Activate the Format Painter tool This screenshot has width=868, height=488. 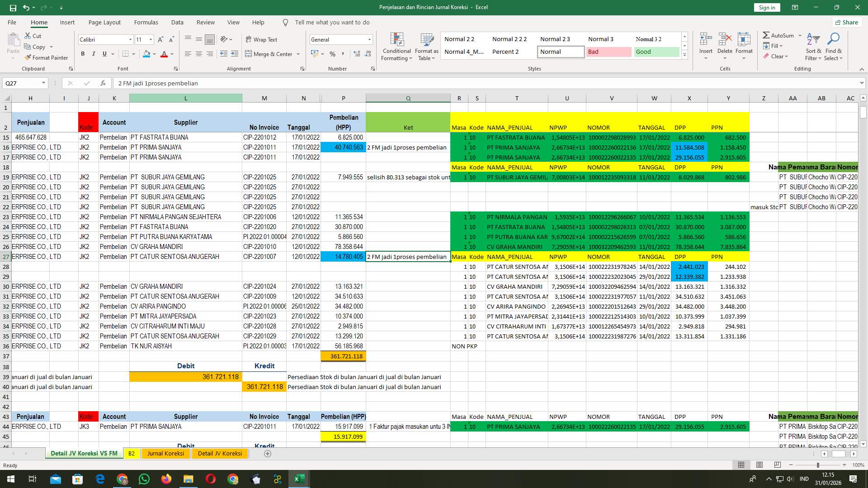click(x=47, y=57)
